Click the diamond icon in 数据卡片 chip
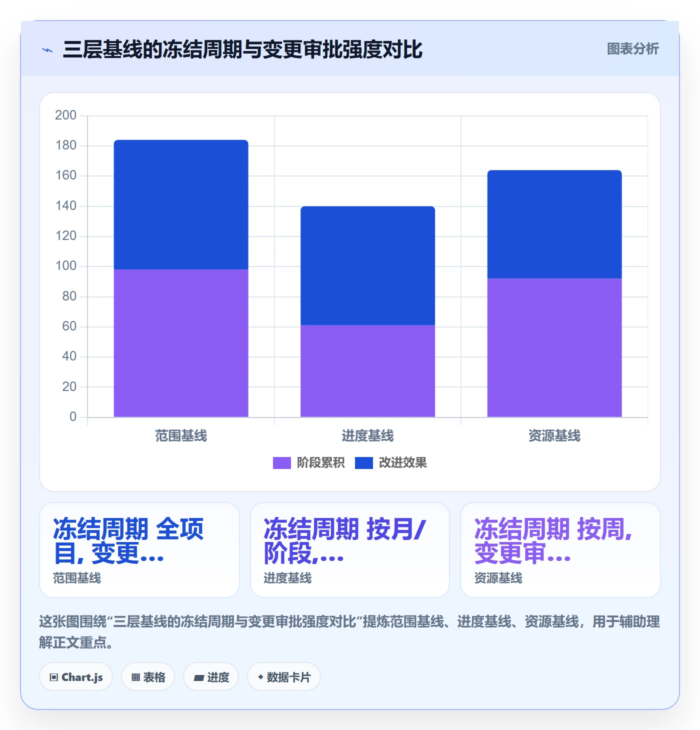The height and width of the screenshot is (730, 700). point(260,677)
